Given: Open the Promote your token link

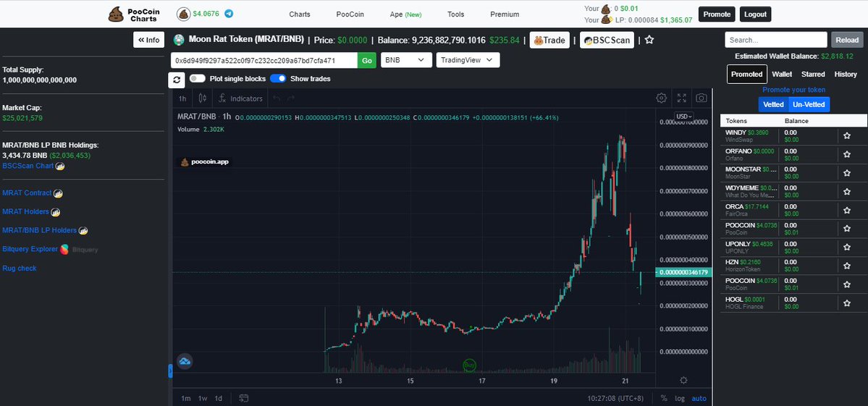Looking at the screenshot, I should pos(794,90).
